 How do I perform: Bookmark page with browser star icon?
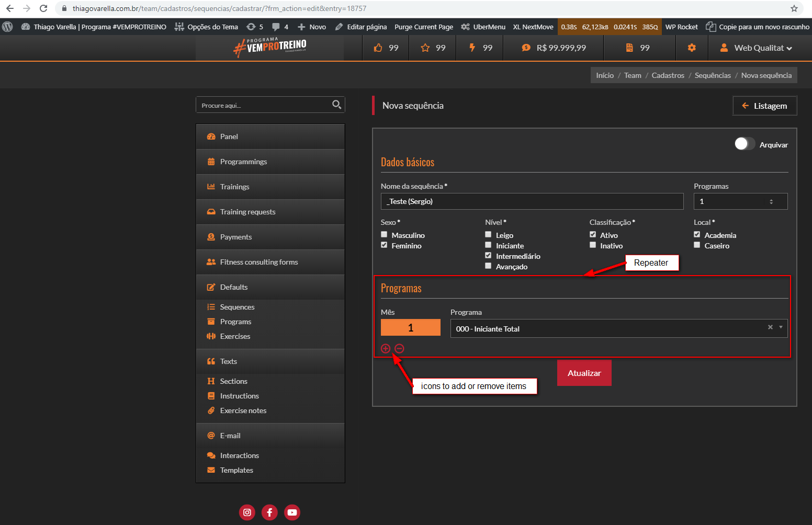point(794,8)
